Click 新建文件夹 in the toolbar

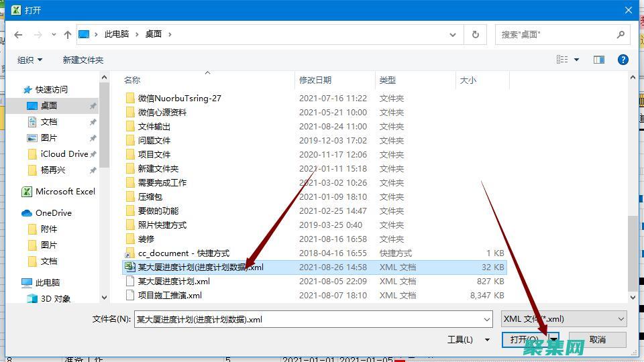click(83, 60)
